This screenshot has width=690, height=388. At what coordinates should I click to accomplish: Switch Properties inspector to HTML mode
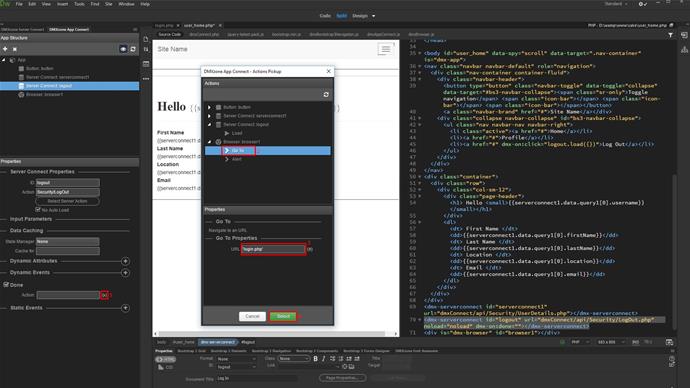click(x=165, y=359)
